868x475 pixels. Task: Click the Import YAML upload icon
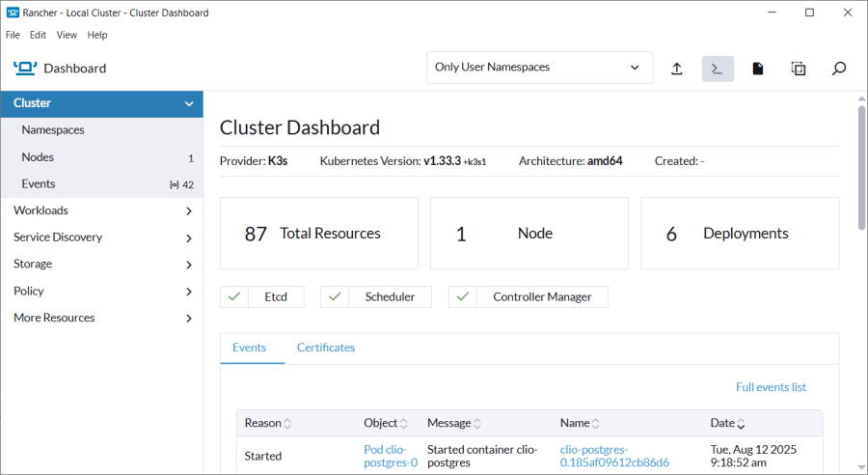pos(677,69)
